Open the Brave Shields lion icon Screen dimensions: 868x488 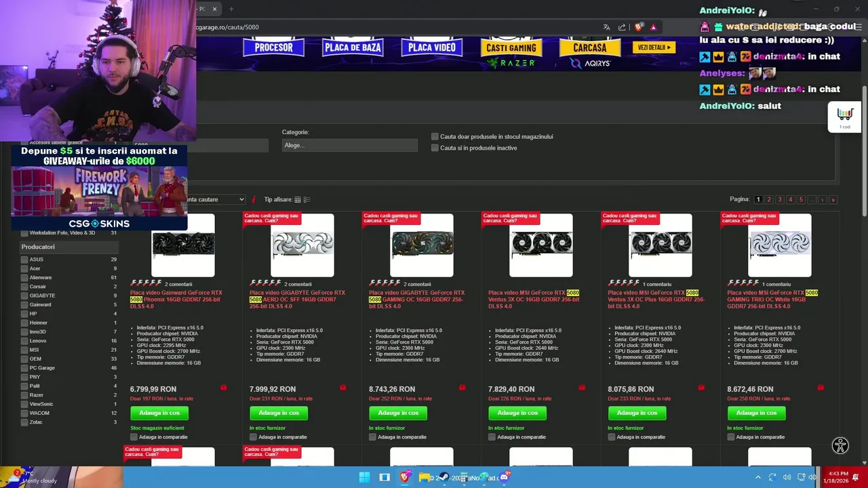click(638, 27)
